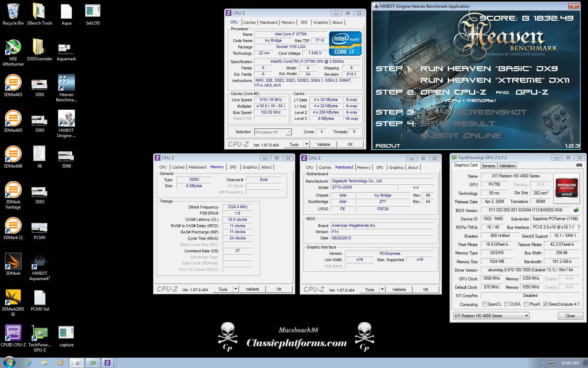The height and width of the screenshot is (368, 588).
Task: Open the capture desktop icon
Action: (66, 336)
